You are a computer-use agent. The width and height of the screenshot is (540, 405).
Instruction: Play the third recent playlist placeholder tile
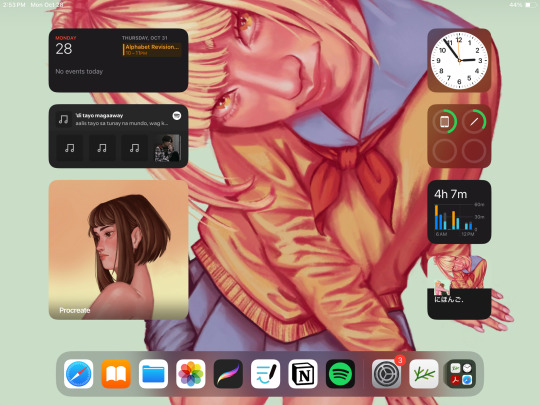coord(135,148)
